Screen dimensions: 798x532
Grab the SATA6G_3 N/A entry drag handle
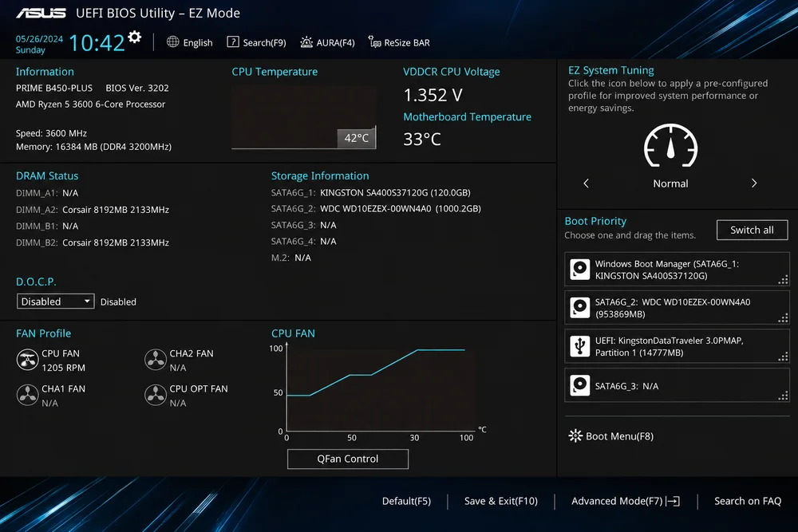pos(784,396)
